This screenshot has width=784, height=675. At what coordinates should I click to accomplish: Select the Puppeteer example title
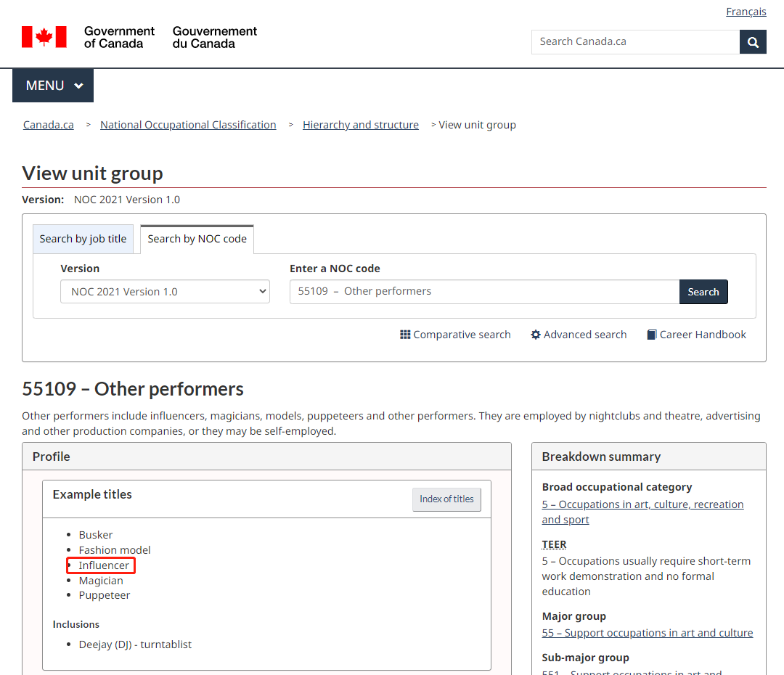click(x=105, y=595)
